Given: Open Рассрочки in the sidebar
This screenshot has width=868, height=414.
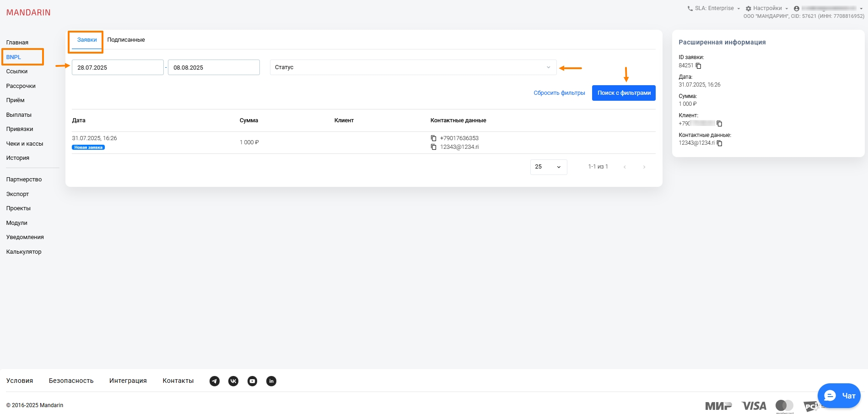Looking at the screenshot, I should [x=21, y=86].
